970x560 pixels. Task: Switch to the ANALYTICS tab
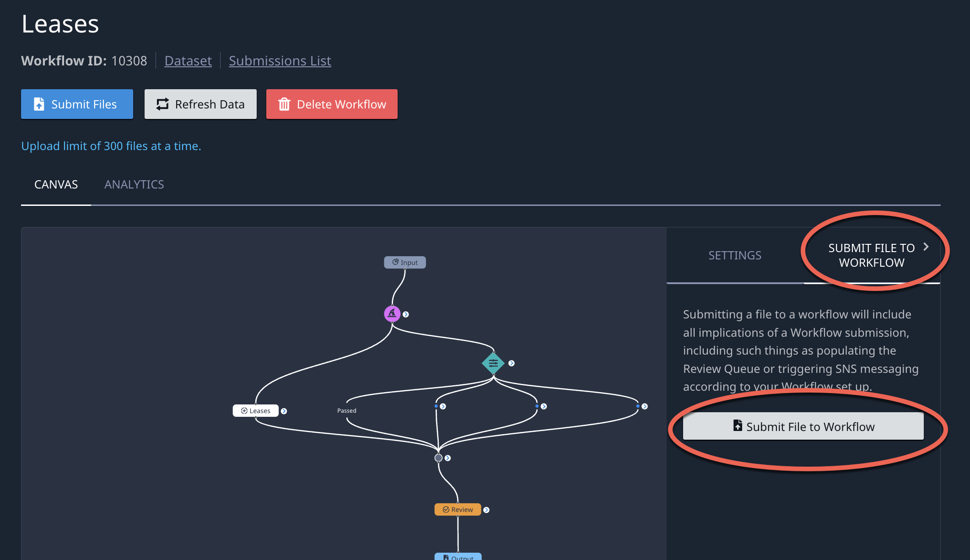tap(134, 184)
